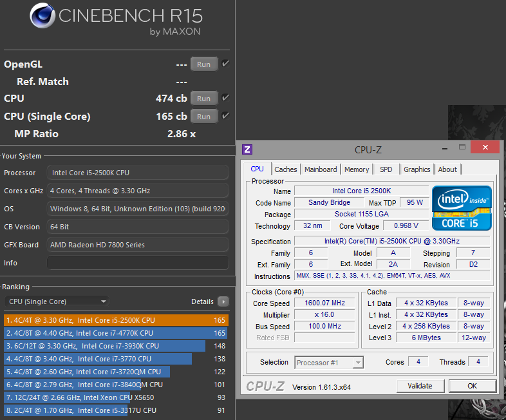This screenshot has height=420, width=506.
Task: Click the Processor field in Your System
Action: pyautogui.click(x=138, y=173)
